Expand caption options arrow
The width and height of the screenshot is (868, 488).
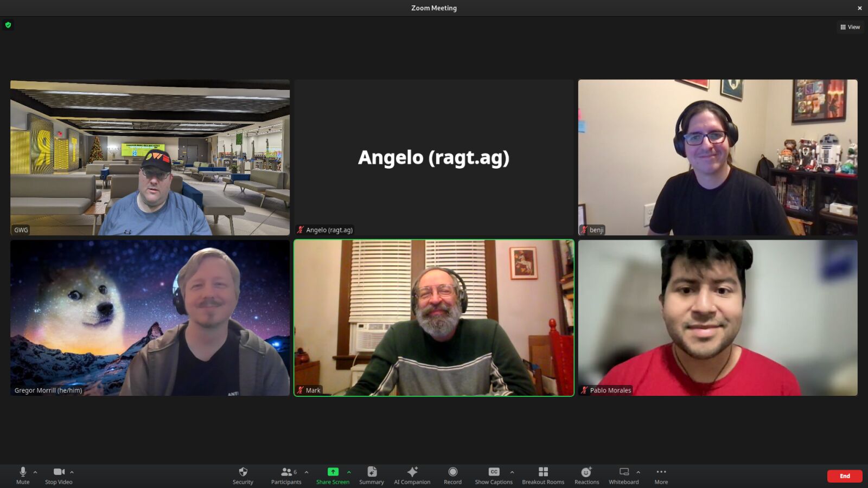coord(512,472)
